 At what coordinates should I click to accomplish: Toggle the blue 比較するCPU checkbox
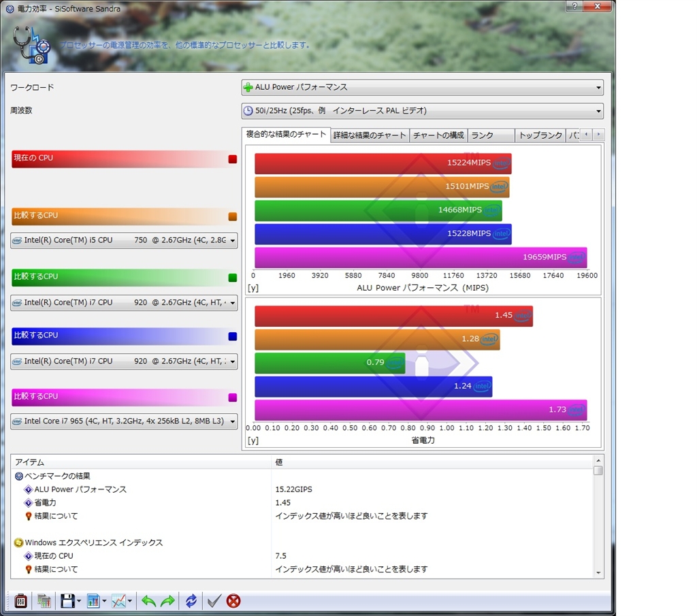(233, 336)
